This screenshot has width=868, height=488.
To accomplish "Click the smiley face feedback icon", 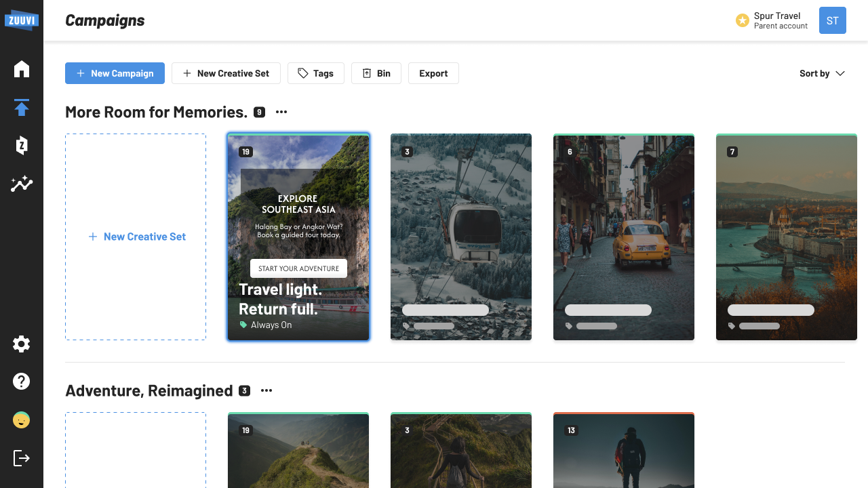I will pyautogui.click(x=22, y=420).
